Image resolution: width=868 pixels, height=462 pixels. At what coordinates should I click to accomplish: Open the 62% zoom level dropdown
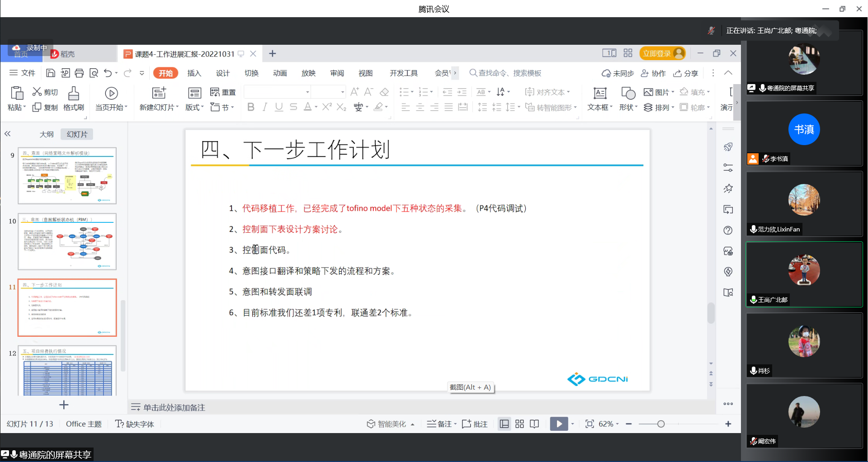(x=609, y=424)
